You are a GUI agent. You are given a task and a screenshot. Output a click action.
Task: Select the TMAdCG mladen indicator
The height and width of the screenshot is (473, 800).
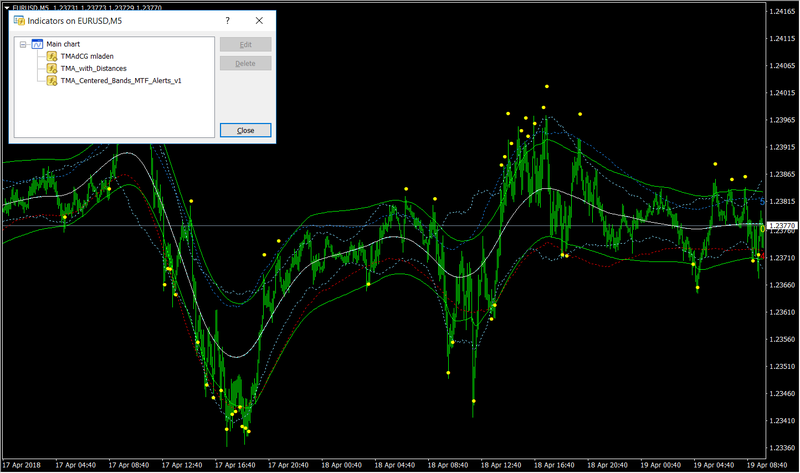click(87, 56)
